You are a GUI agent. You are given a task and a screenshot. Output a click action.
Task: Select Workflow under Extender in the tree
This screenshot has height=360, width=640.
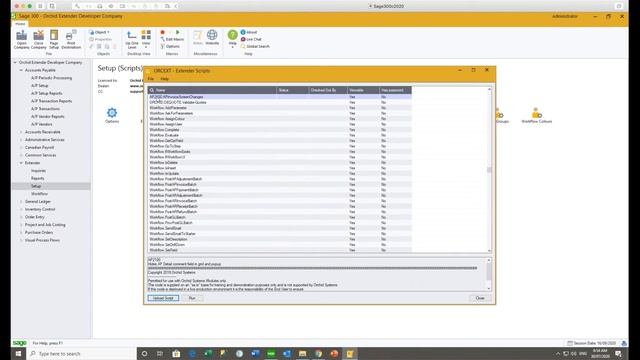[x=40, y=194]
